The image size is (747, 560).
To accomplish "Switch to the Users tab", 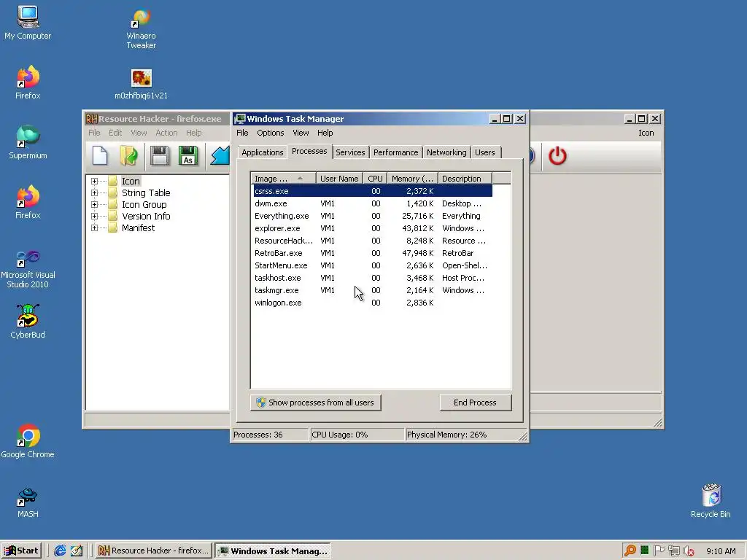I will pos(485,152).
